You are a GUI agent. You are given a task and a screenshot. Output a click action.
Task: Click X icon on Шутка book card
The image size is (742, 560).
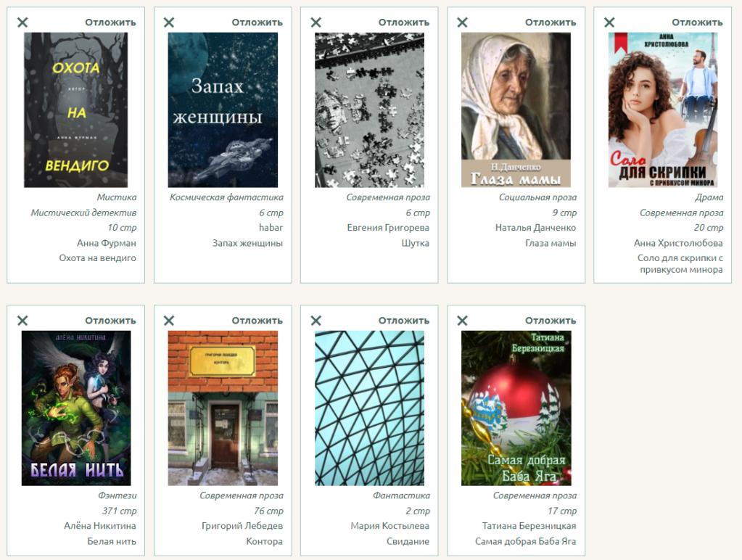pos(316,22)
